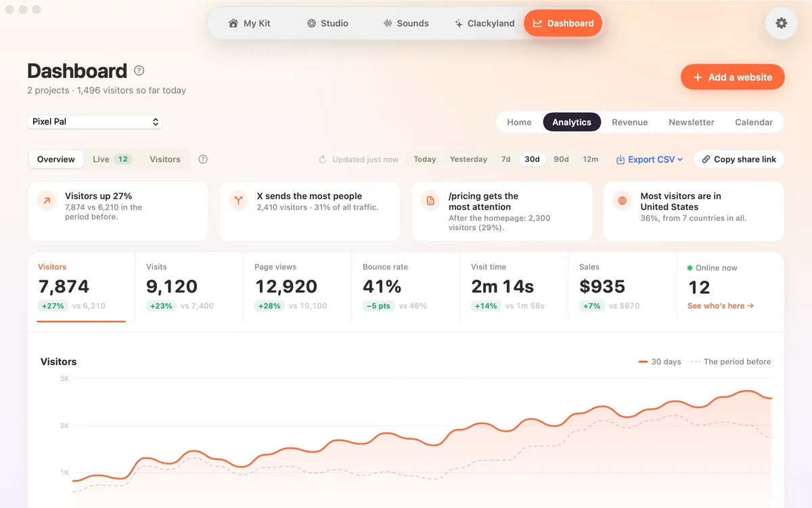Click the Dashboard chart icon
Viewport: 812px width, 508px height.
click(x=537, y=23)
